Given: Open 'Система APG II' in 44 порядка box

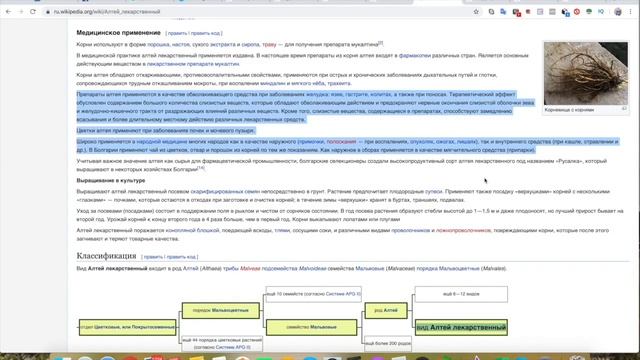Looking at the screenshot, I should point(233,347).
